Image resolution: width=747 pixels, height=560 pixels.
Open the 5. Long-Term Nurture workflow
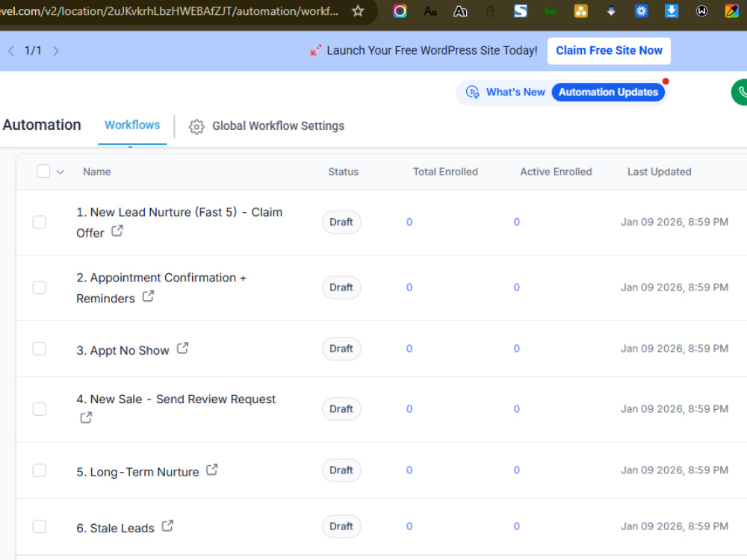point(137,472)
